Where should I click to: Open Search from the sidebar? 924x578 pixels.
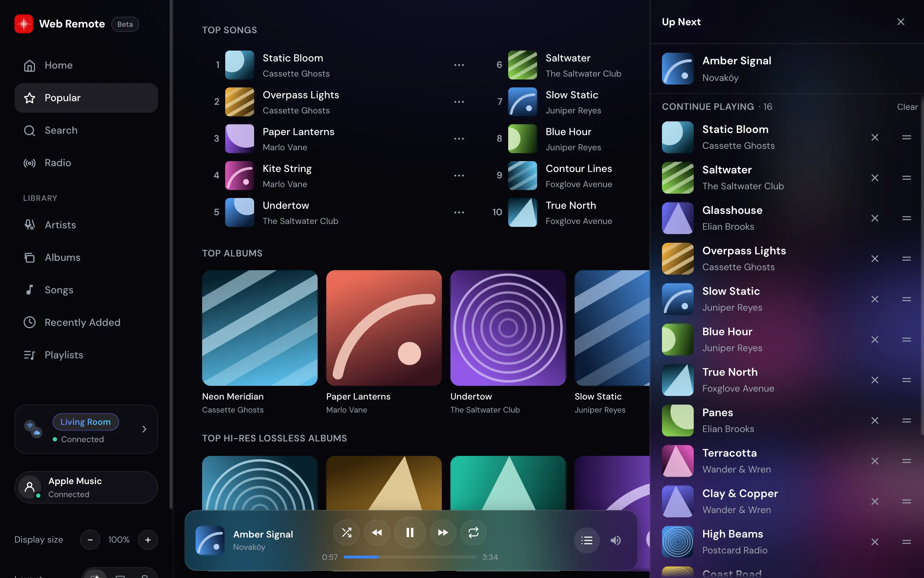(x=86, y=130)
